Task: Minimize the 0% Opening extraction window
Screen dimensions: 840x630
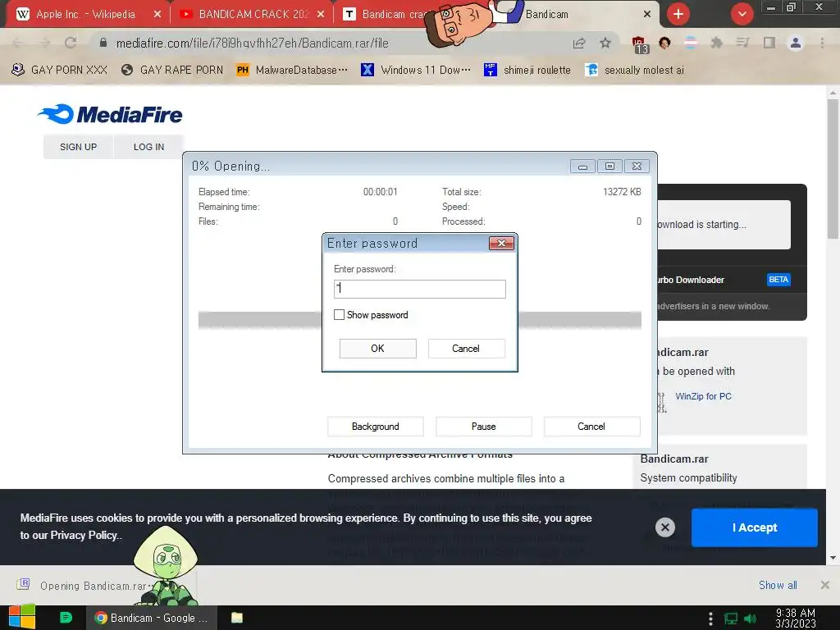Action: click(583, 167)
